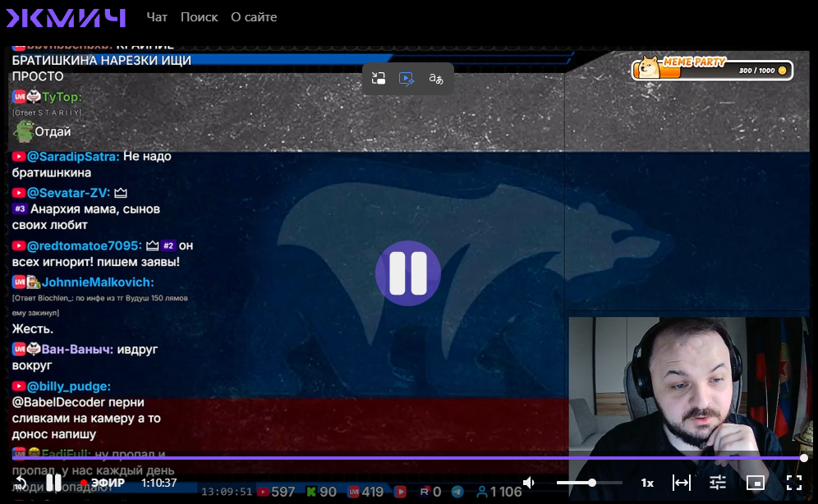Image resolution: width=818 pixels, height=504 pixels.
Task: Click the translate icon in the overlay toolbar
Action: [x=435, y=79]
